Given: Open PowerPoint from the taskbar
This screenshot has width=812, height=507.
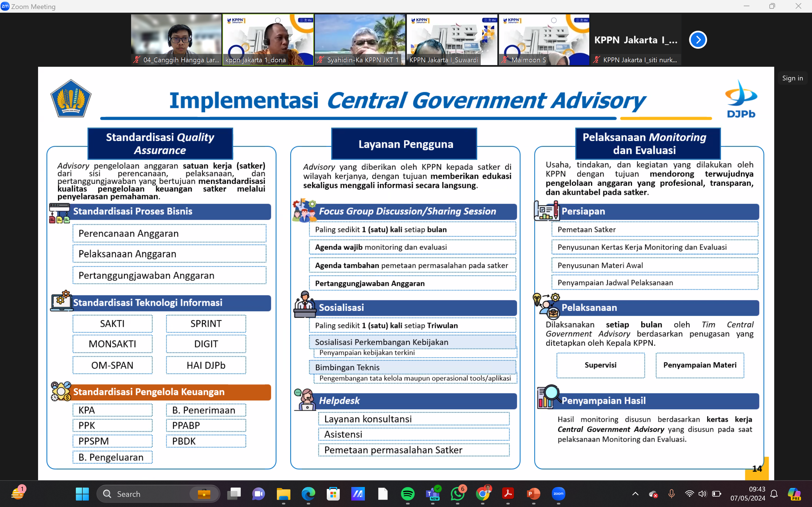Looking at the screenshot, I should pos(533,493).
